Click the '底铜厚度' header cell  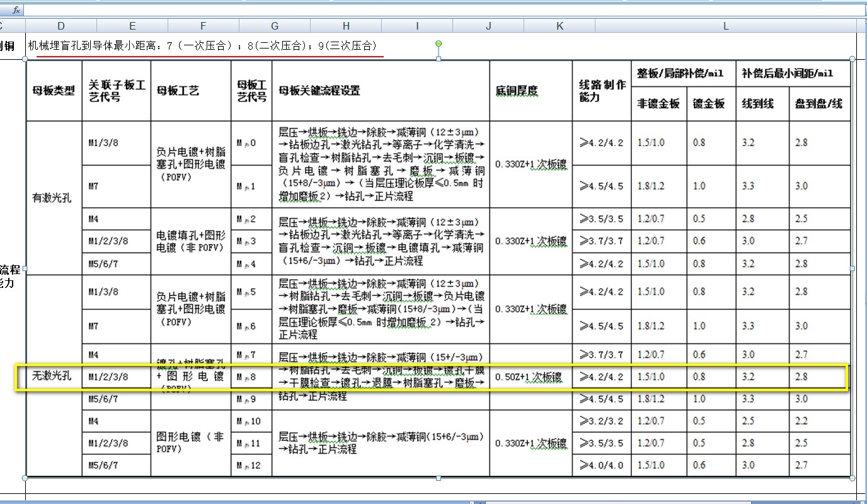pos(531,91)
